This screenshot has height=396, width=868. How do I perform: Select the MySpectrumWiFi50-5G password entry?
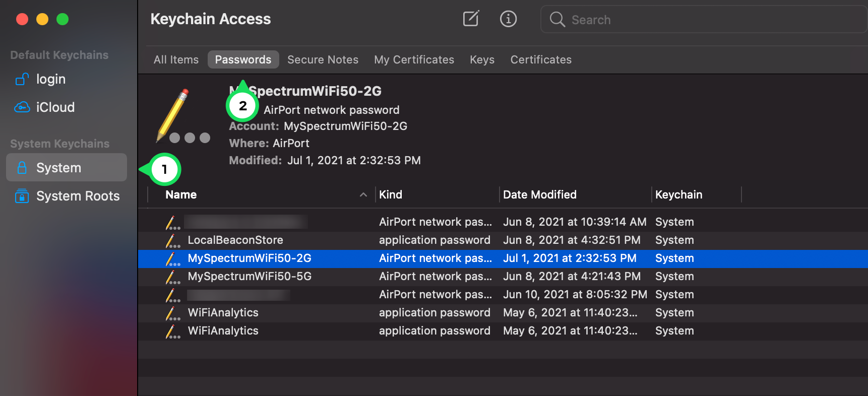[x=250, y=277]
